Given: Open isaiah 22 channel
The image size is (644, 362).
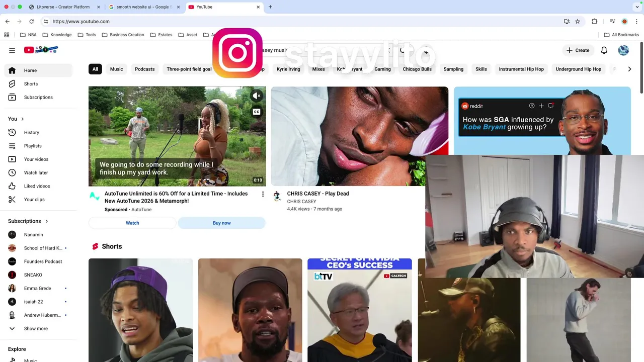Looking at the screenshot, I should 38,302.
